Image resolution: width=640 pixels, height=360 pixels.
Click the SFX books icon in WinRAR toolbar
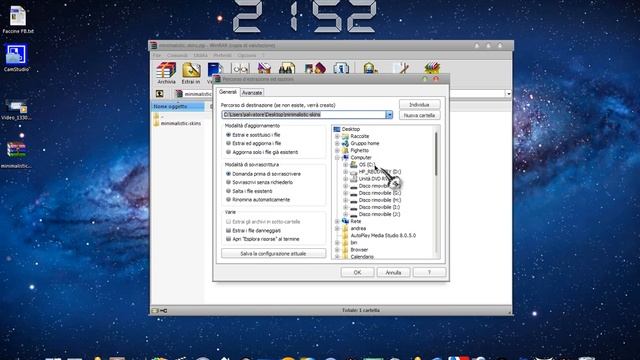coord(432,69)
